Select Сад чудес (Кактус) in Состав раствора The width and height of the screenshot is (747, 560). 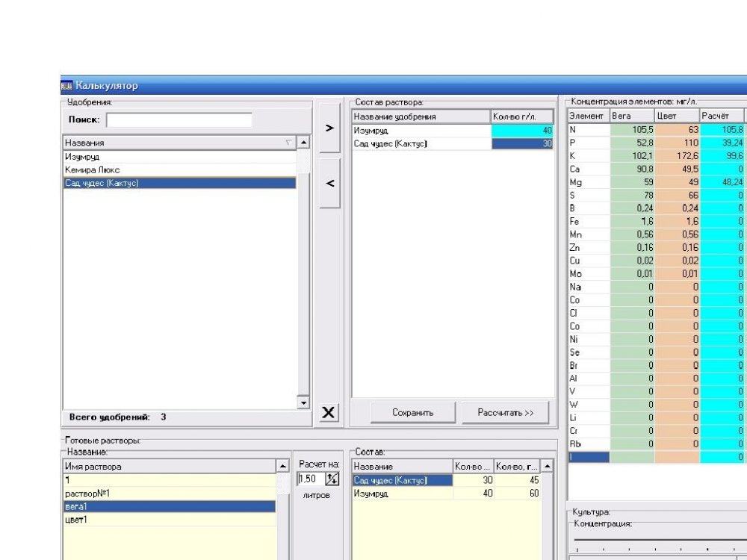point(421,144)
